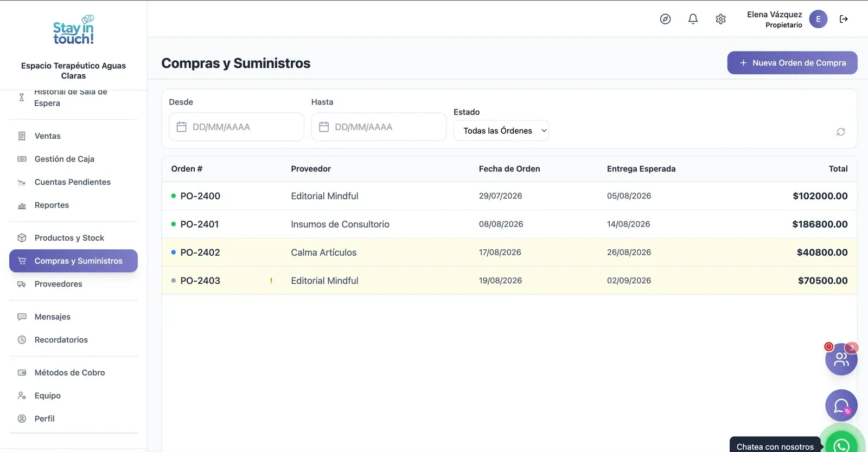The width and height of the screenshot is (868, 452).
Task: Click the $102000.00 total
Action: 820,196
